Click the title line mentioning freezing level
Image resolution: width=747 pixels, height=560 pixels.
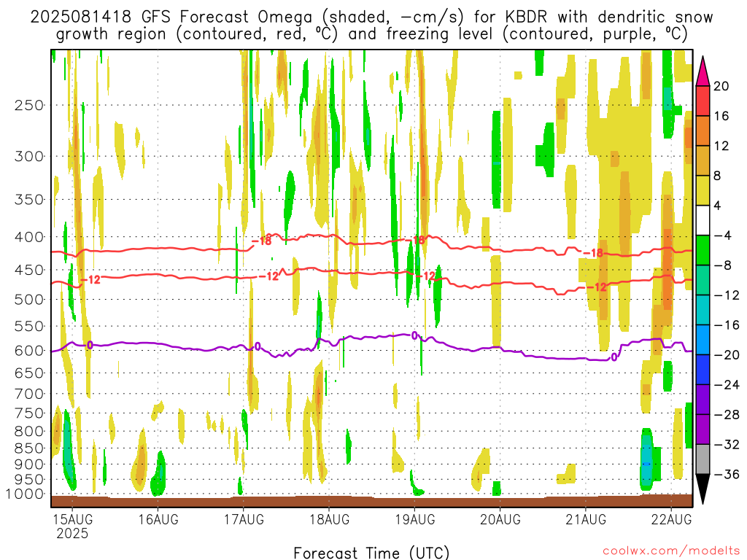tap(371, 34)
